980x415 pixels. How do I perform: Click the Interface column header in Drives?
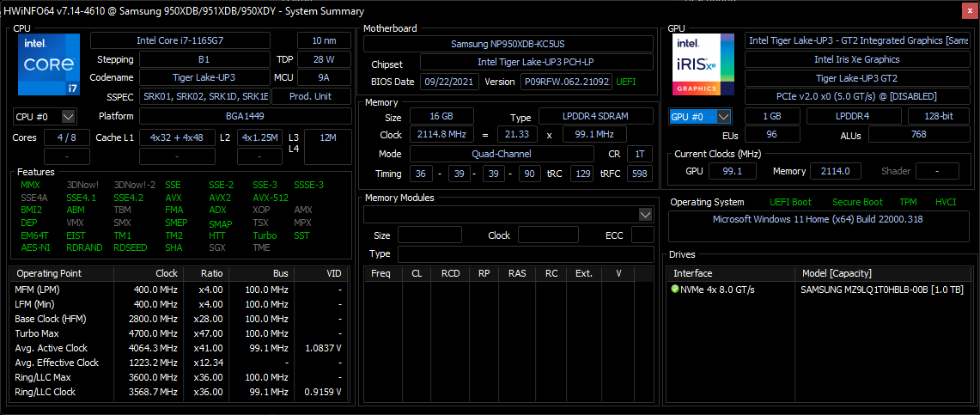(692, 273)
